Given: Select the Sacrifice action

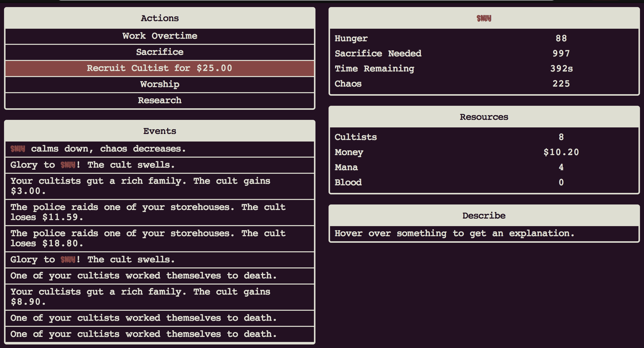Looking at the screenshot, I should click(x=160, y=52).
